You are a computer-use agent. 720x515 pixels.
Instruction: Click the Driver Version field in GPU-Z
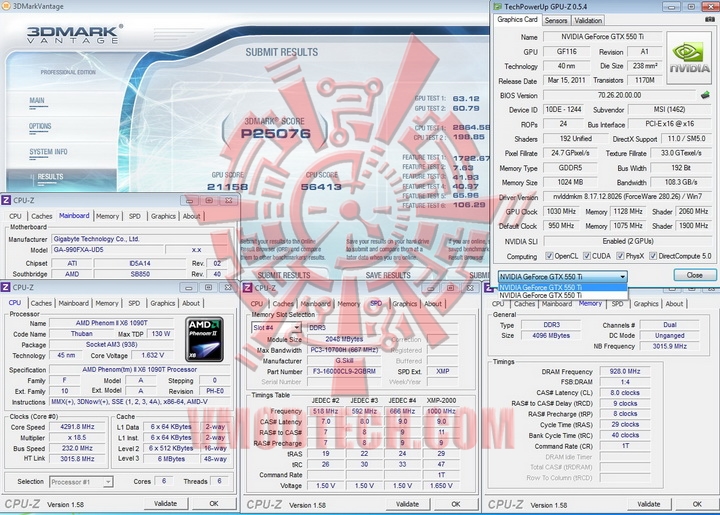[x=627, y=196]
